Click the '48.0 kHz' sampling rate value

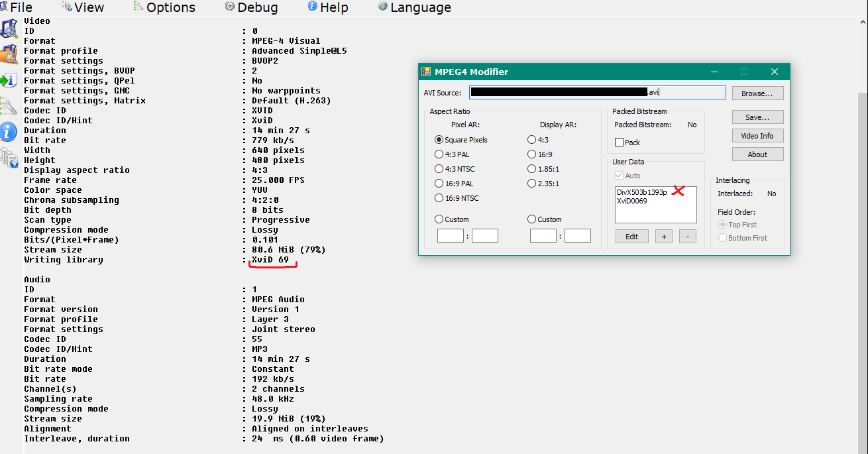pyautogui.click(x=273, y=399)
